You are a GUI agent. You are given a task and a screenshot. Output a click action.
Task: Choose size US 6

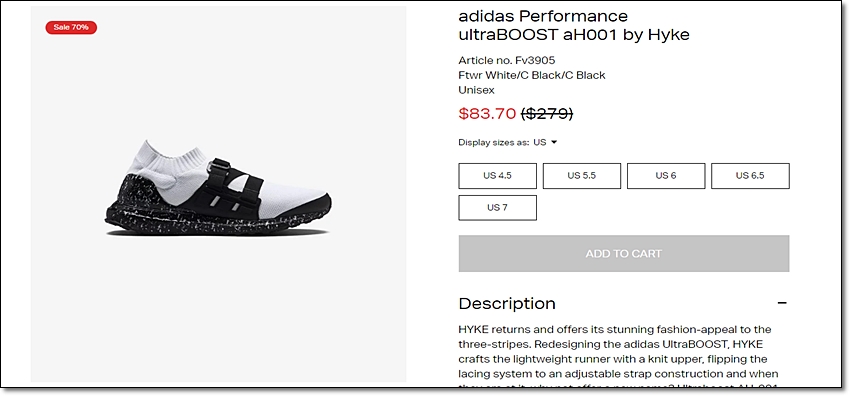pyautogui.click(x=666, y=176)
